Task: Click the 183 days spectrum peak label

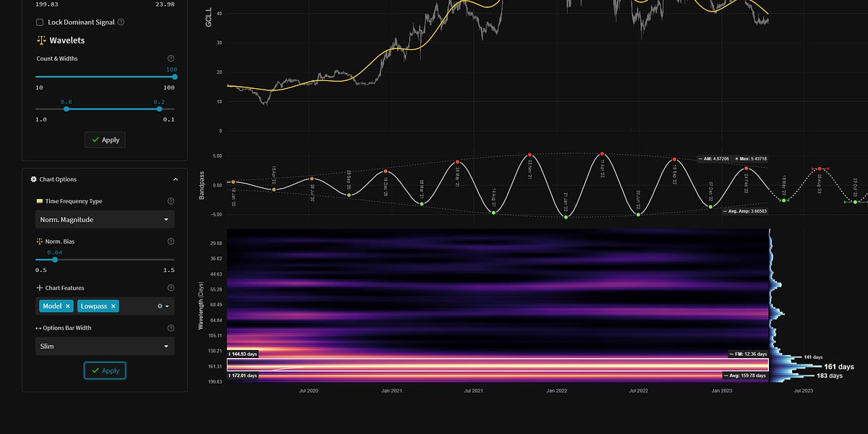Action: coord(830,376)
